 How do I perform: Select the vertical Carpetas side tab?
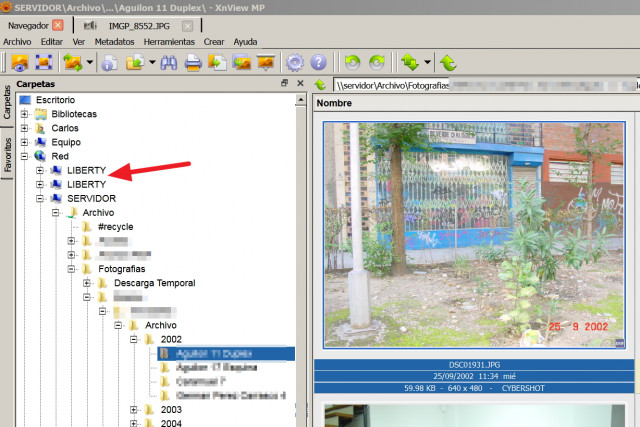tap(7, 102)
